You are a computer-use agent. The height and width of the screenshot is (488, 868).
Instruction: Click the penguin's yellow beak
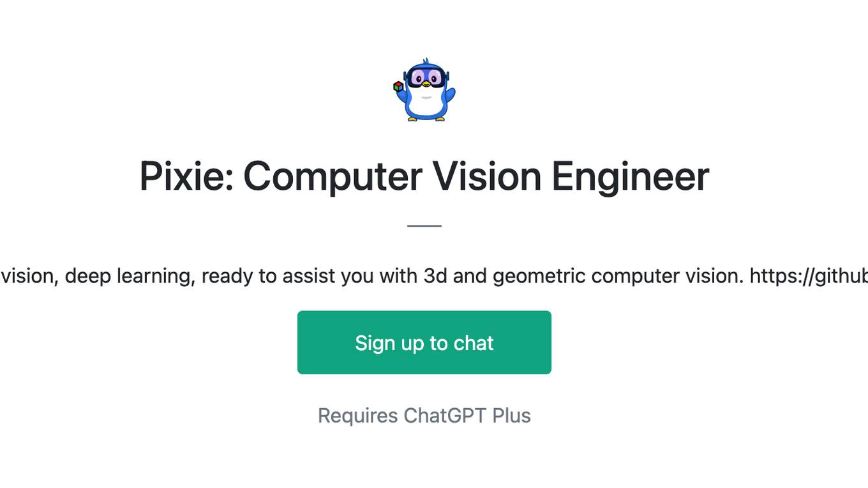point(426,84)
